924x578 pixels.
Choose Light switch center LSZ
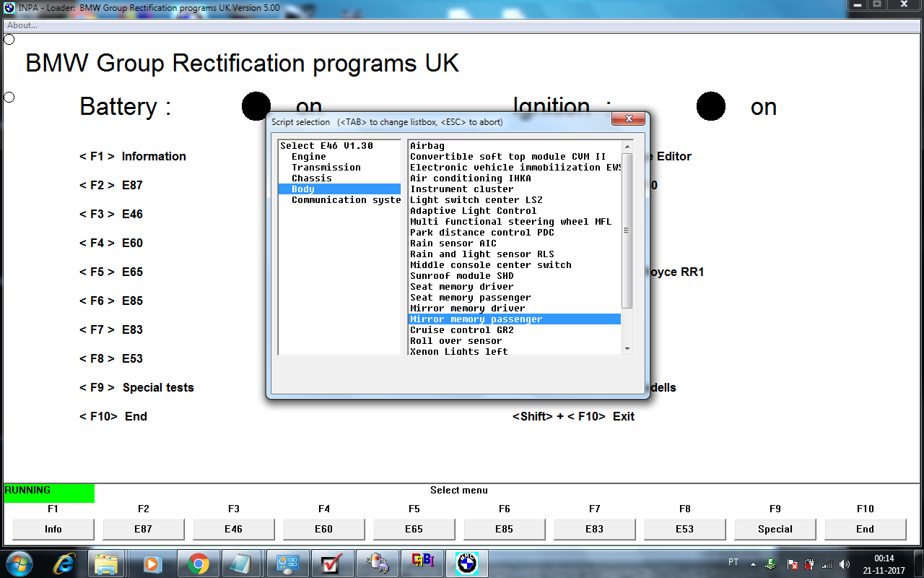pos(514,200)
